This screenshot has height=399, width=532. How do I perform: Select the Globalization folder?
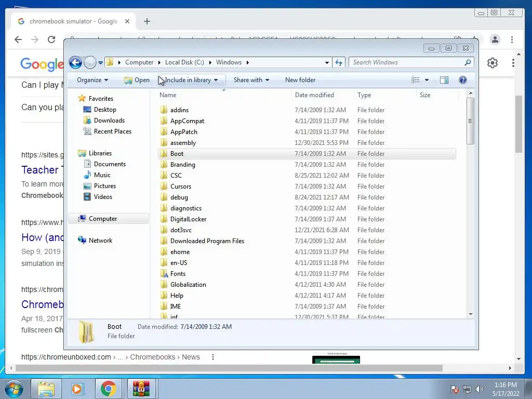[x=188, y=285]
